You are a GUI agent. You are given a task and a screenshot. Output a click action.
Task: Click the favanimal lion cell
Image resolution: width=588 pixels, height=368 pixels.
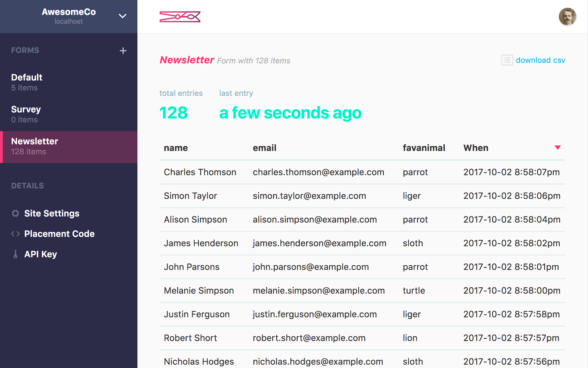(x=410, y=338)
